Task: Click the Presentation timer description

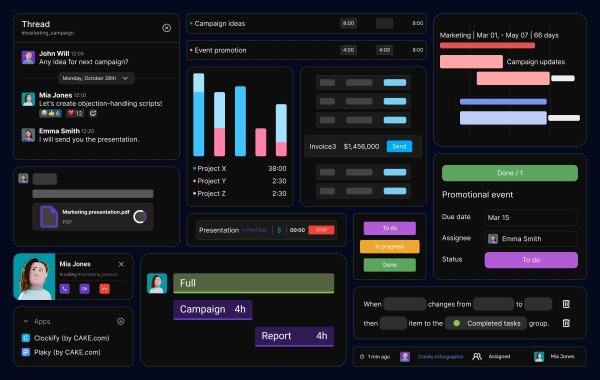Action: [x=219, y=230]
